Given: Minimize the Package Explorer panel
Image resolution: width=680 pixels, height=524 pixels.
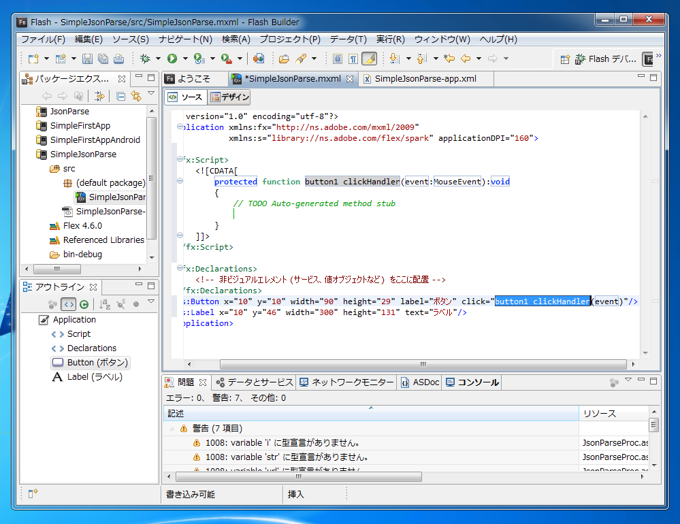Looking at the screenshot, I should point(139,77).
